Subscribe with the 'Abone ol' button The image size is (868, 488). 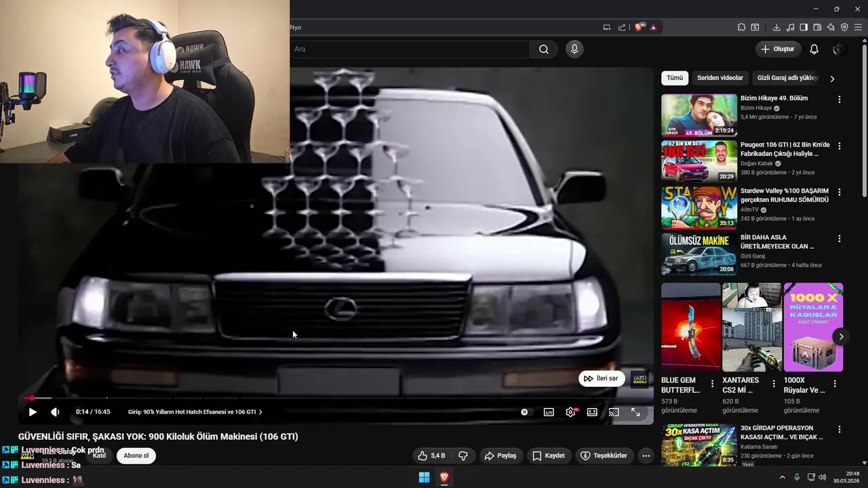point(136,455)
